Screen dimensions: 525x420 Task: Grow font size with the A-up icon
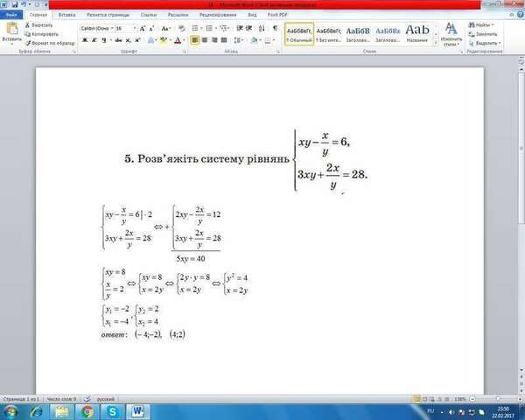[143, 29]
